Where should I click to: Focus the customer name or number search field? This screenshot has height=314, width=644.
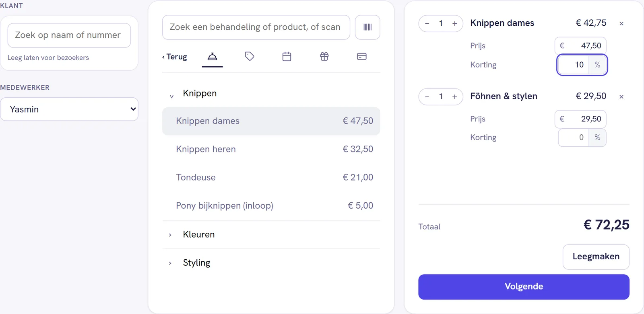click(69, 35)
